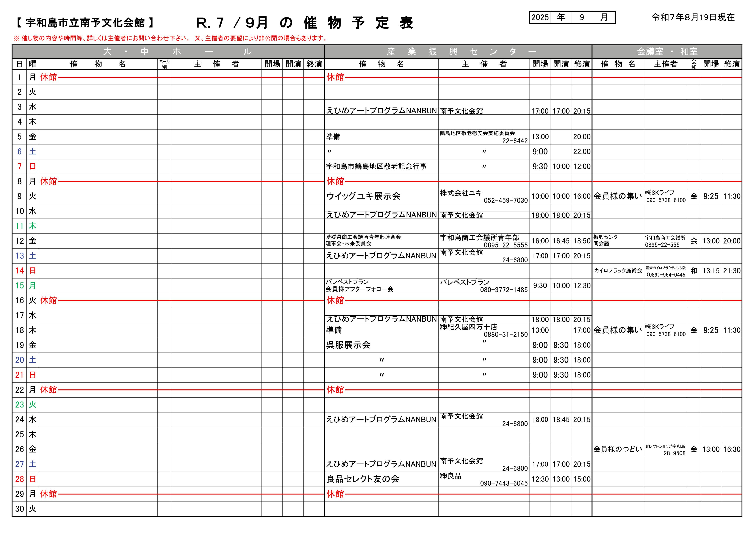Click 宇和島市鶴島地区敬老記念行事 event name
Viewport: 756px width, 535px height.
(376, 167)
